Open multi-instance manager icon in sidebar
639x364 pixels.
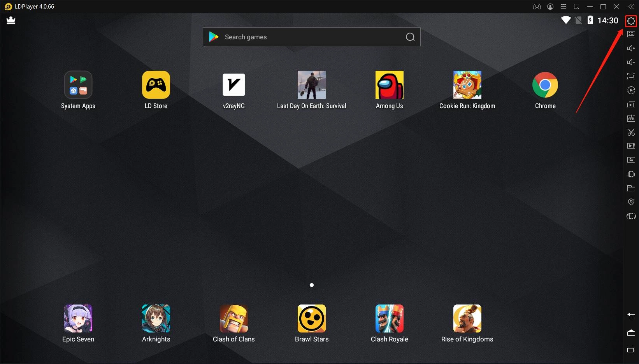pyautogui.click(x=631, y=104)
